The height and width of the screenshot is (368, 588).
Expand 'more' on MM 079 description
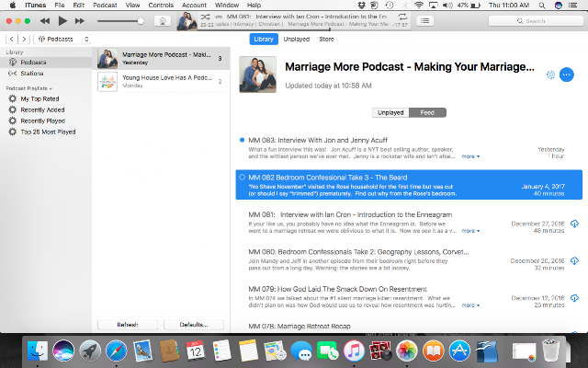point(470,305)
